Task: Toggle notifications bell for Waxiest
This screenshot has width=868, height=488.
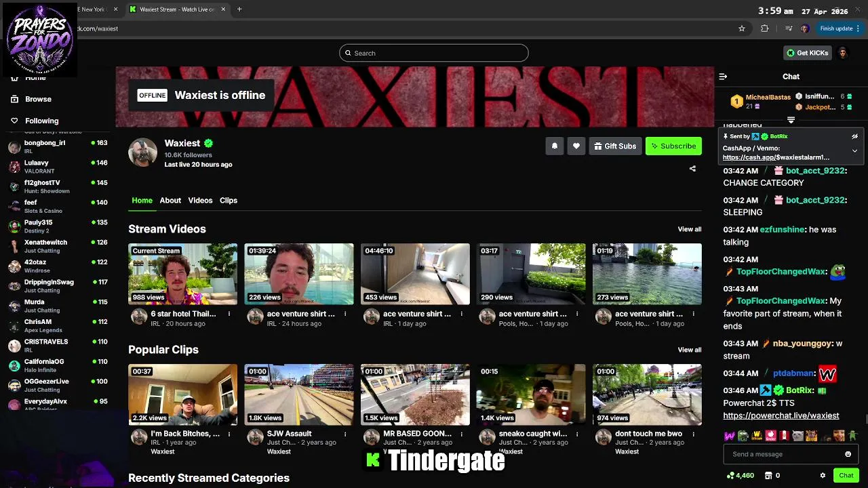Action: click(555, 146)
